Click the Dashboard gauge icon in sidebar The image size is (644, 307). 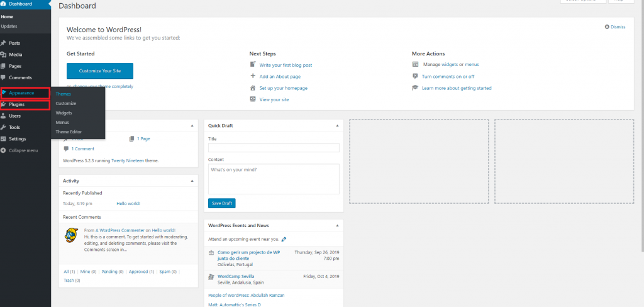coord(3,4)
